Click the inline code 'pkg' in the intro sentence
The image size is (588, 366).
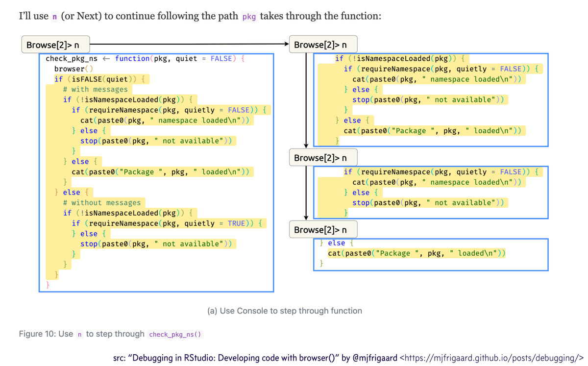(x=249, y=17)
